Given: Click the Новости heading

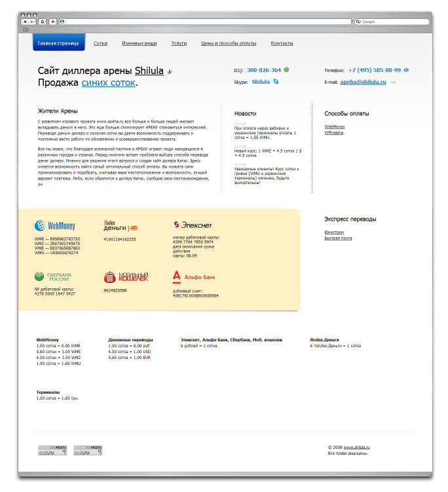Looking at the screenshot, I should tap(246, 113).
